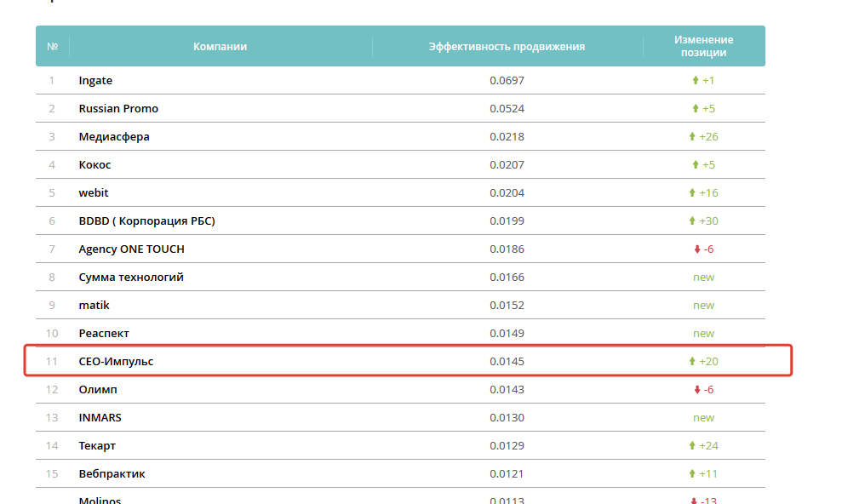Click the № column header
The height and width of the screenshot is (504, 842).
coord(52,47)
